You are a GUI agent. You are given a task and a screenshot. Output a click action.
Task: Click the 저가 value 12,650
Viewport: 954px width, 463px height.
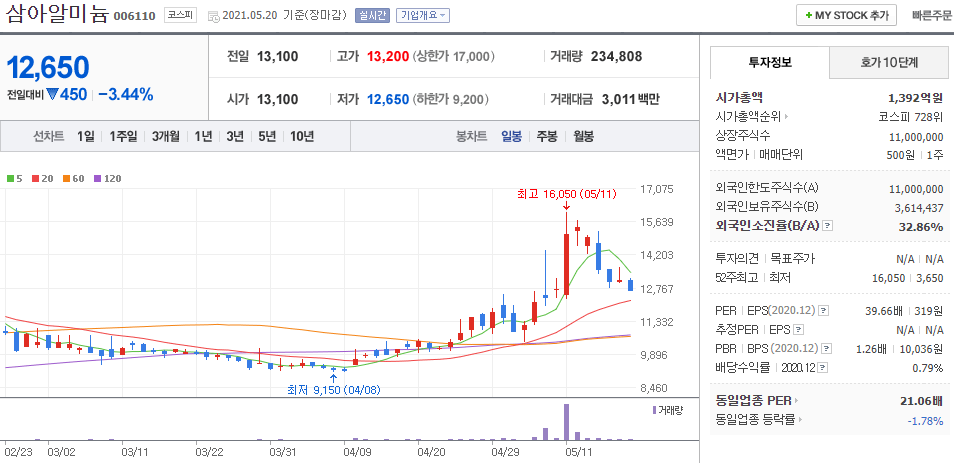pos(388,99)
